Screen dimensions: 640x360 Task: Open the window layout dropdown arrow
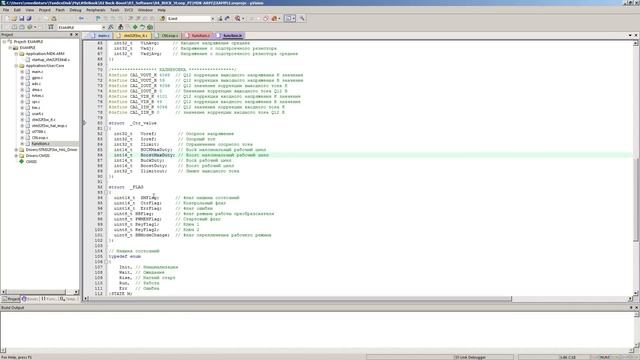(293, 18)
